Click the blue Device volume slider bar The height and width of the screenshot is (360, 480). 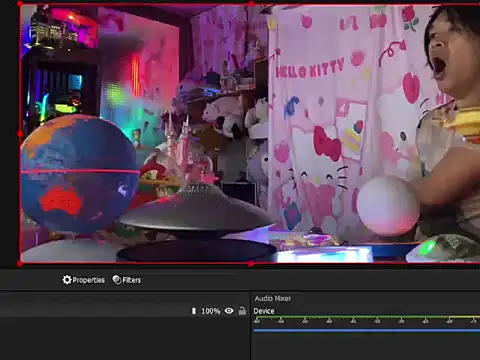point(367,330)
